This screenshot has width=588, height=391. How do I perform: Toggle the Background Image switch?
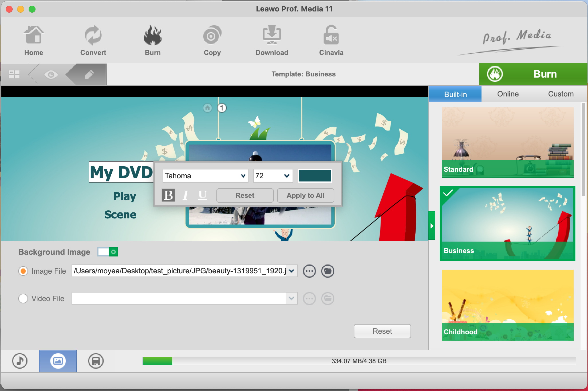pos(108,252)
